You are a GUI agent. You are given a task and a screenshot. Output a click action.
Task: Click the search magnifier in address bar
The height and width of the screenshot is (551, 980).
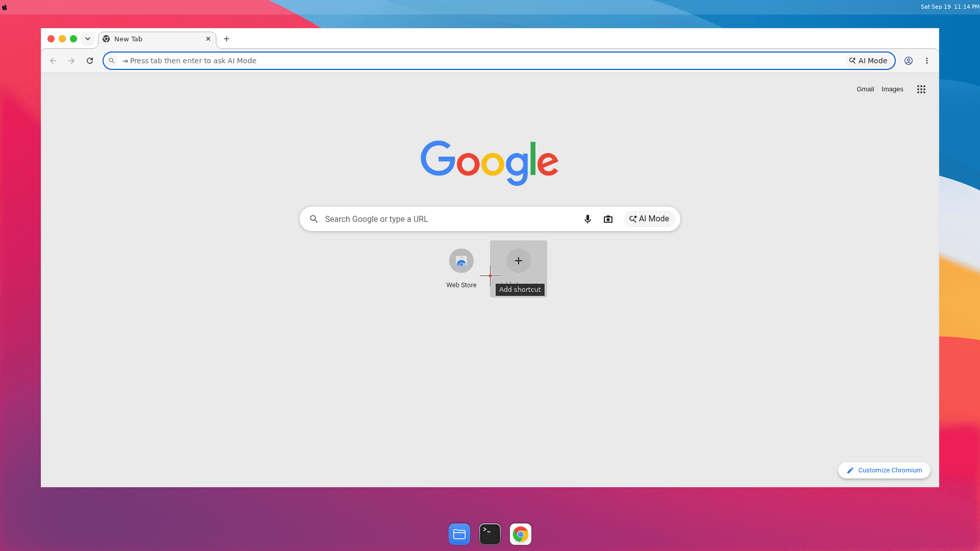point(112,61)
